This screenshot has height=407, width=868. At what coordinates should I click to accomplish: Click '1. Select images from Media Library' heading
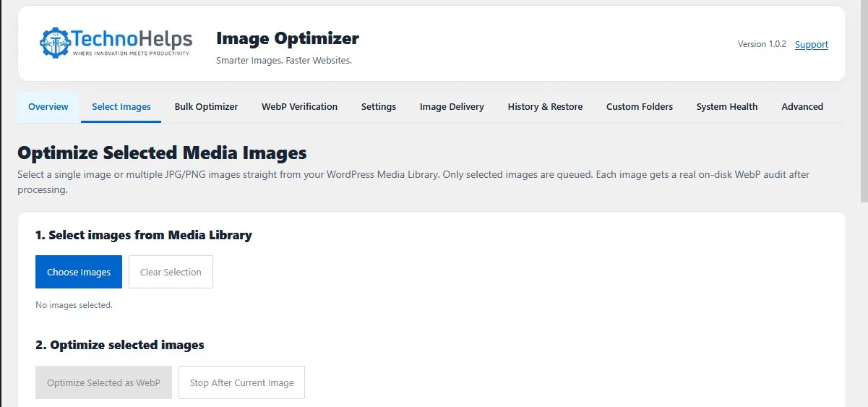(144, 235)
